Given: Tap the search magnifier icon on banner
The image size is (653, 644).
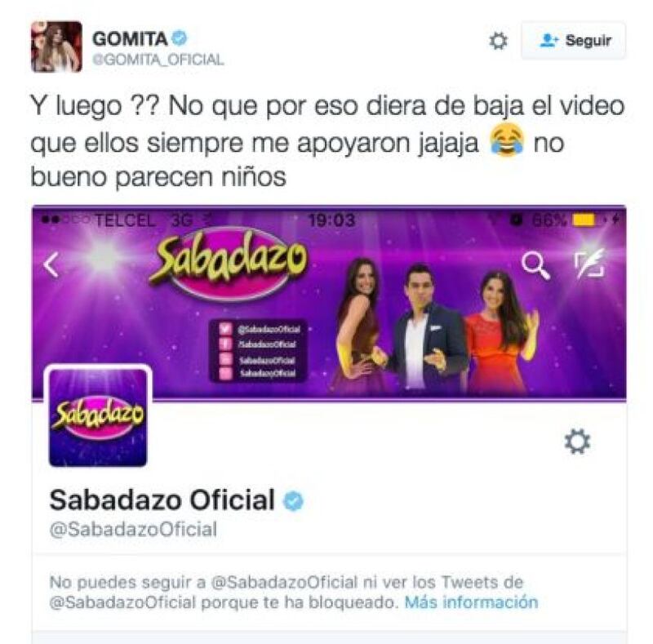Looking at the screenshot, I should coord(535,264).
